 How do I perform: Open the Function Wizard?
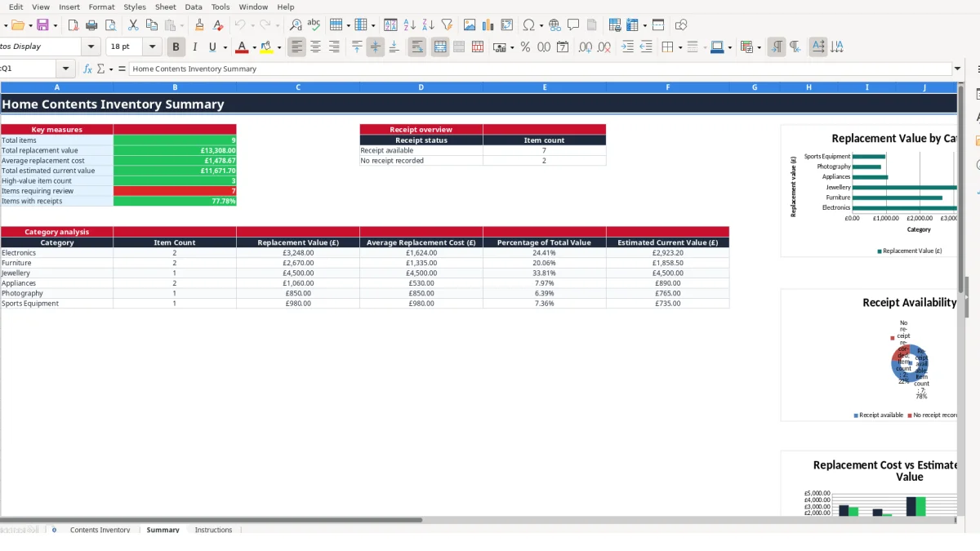pyautogui.click(x=87, y=69)
